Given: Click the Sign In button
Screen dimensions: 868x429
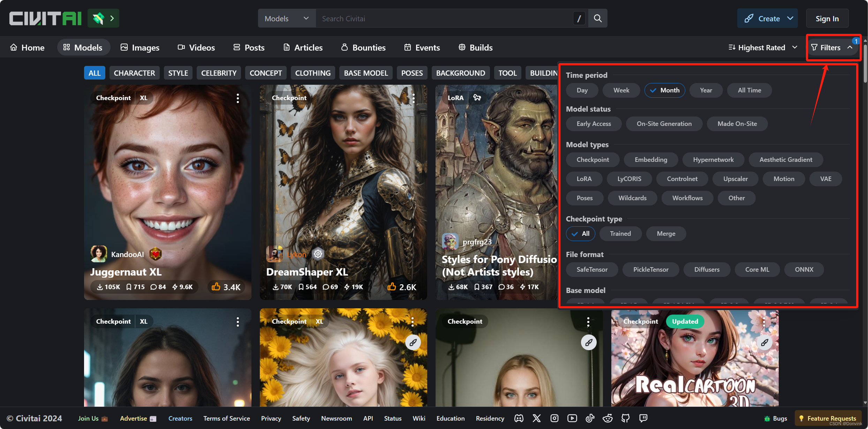Looking at the screenshot, I should [827, 18].
